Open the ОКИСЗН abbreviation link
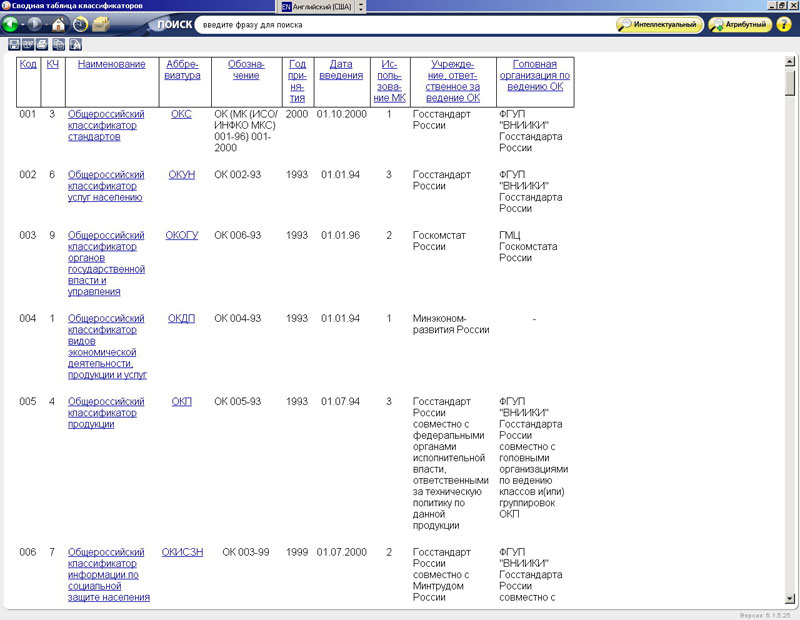Screen dimensions: 800x620 [x=182, y=551]
